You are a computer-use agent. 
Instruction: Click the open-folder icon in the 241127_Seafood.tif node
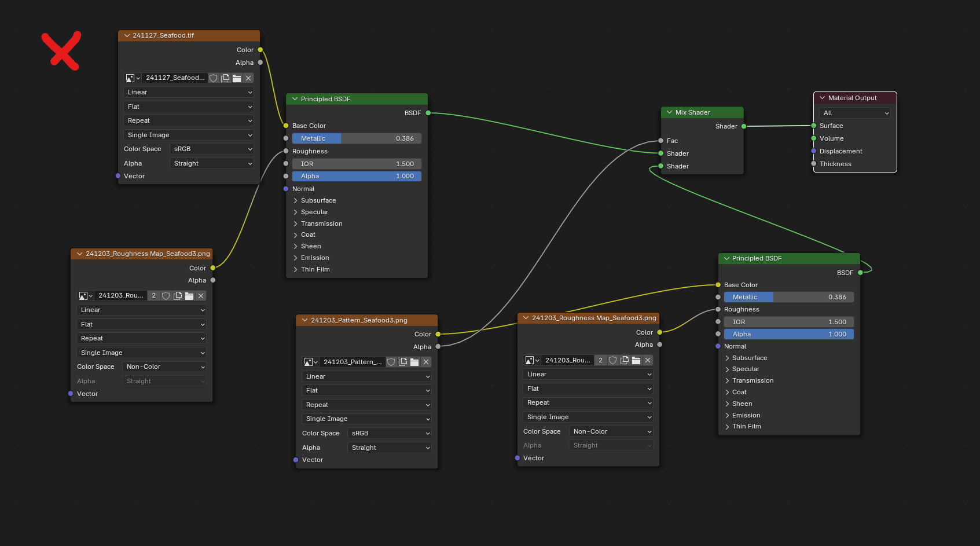(237, 78)
